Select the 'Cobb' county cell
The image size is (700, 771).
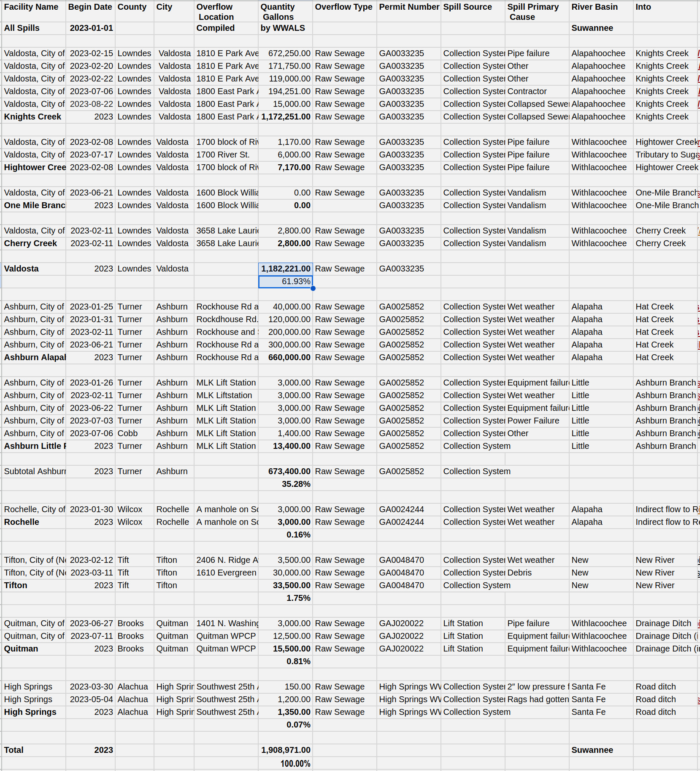coord(135,434)
